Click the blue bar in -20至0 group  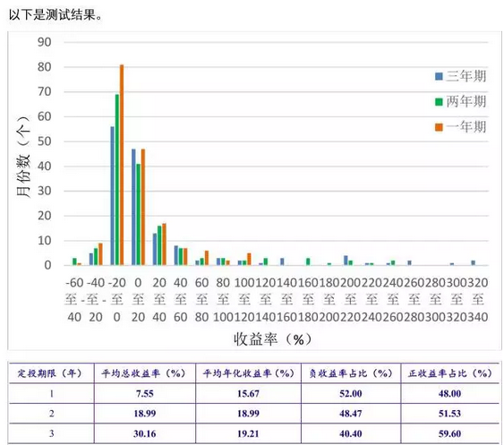point(113,196)
